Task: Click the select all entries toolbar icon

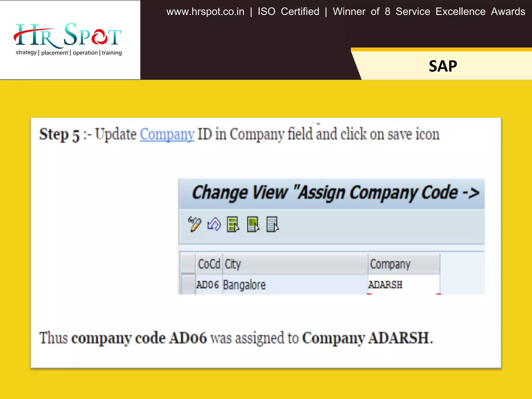Action: point(233,224)
